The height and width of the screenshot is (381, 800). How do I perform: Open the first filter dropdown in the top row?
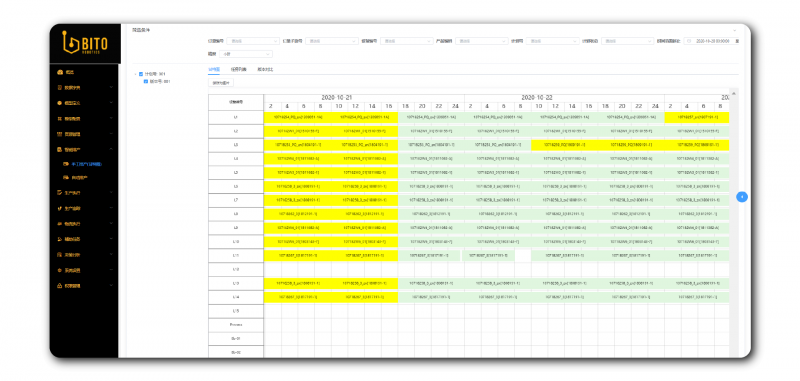pos(252,41)
